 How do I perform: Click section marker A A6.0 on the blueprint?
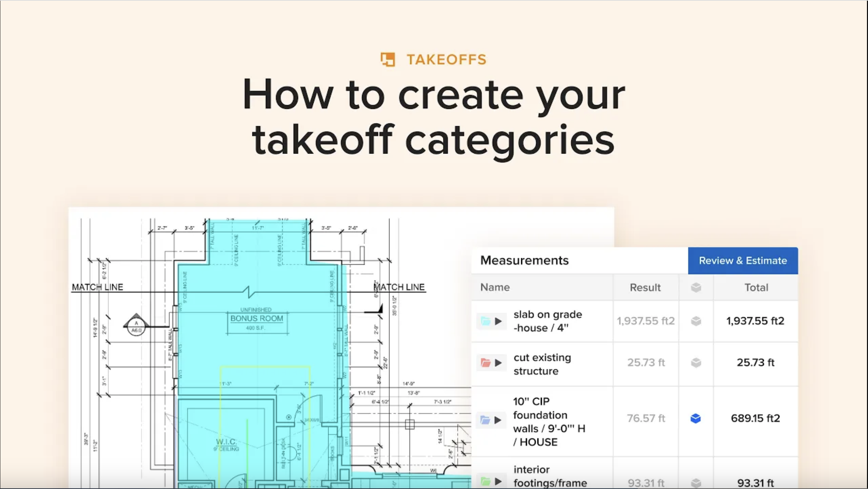[136, 327]
